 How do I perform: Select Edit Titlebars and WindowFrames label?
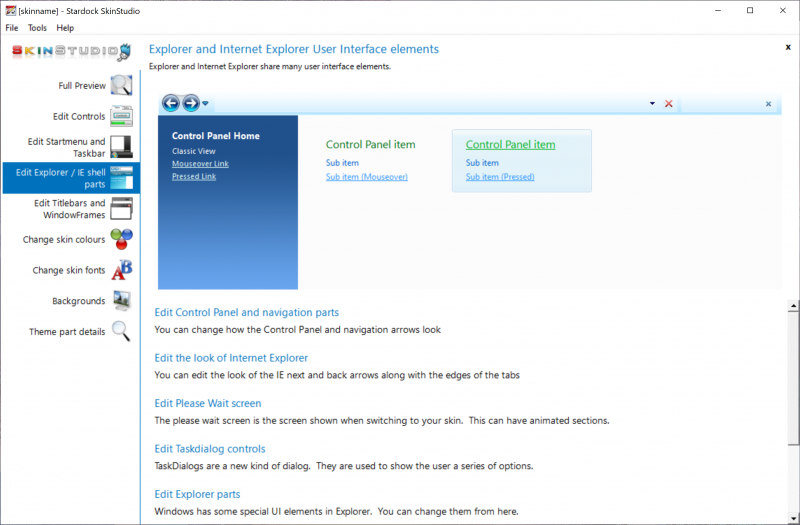coord(69,209)
